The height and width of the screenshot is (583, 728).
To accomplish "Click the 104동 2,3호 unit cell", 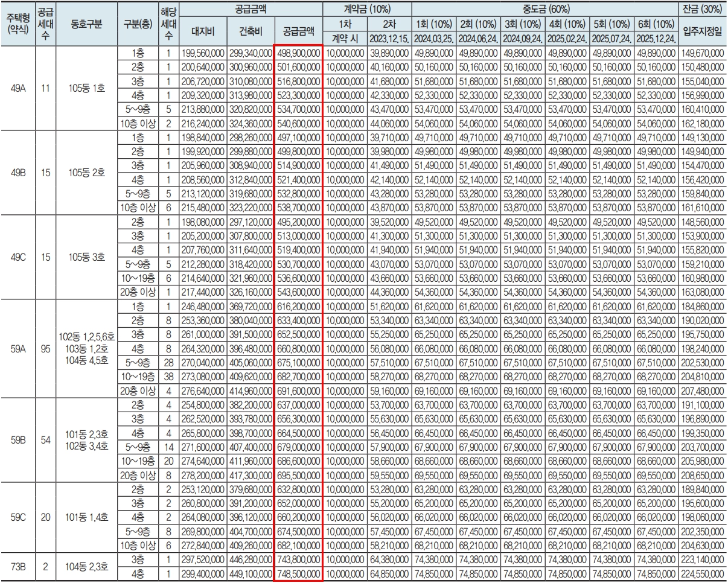I will click(x=88, y=566).
